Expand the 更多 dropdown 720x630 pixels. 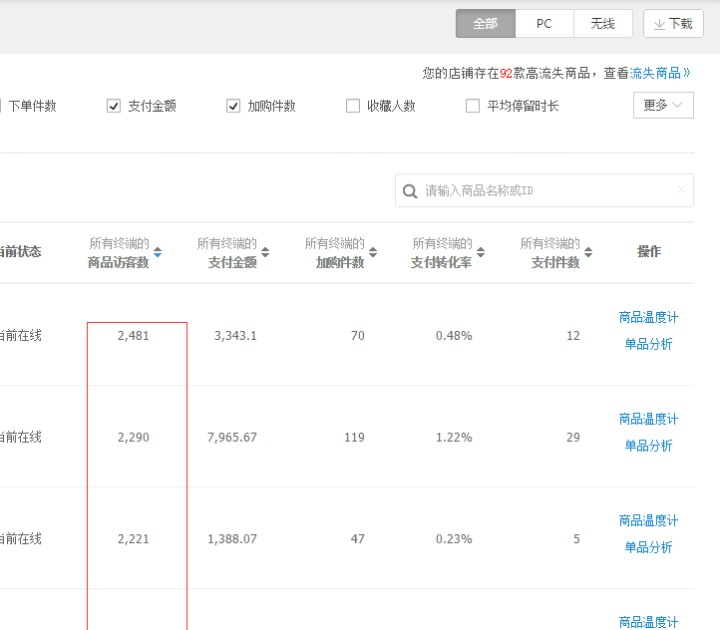pyautogui.click(x=663, y=105)
